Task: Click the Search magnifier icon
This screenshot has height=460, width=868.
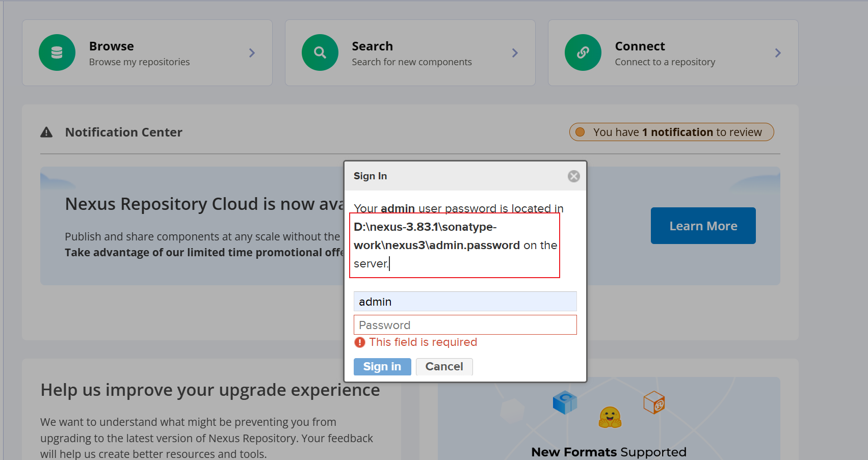Action: 320,52
